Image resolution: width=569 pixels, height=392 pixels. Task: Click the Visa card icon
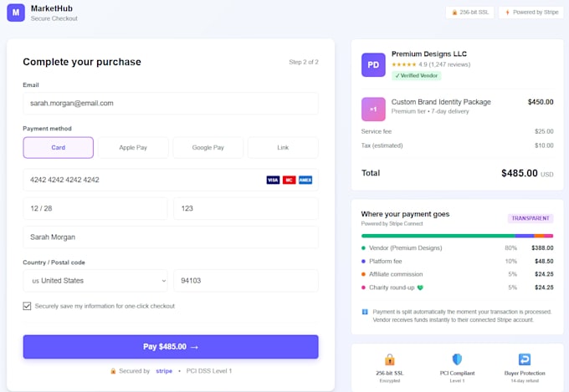click(x=273, y=180)
